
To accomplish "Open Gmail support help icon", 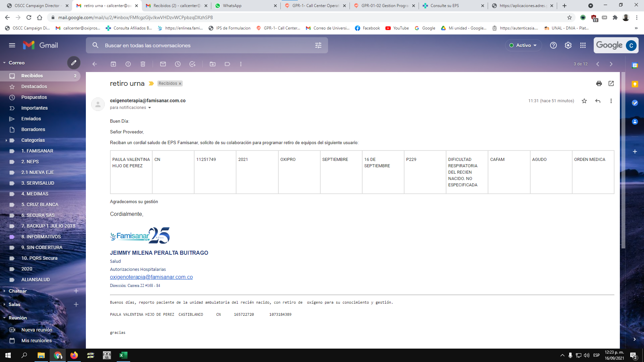I will point(553,45).
